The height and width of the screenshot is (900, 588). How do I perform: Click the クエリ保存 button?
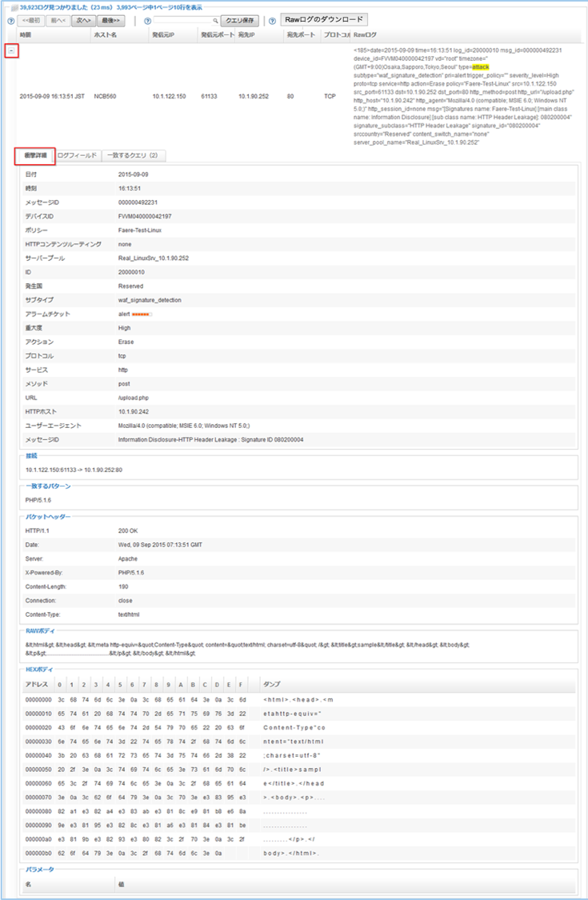pyautogui.click(x=239, y=21)
